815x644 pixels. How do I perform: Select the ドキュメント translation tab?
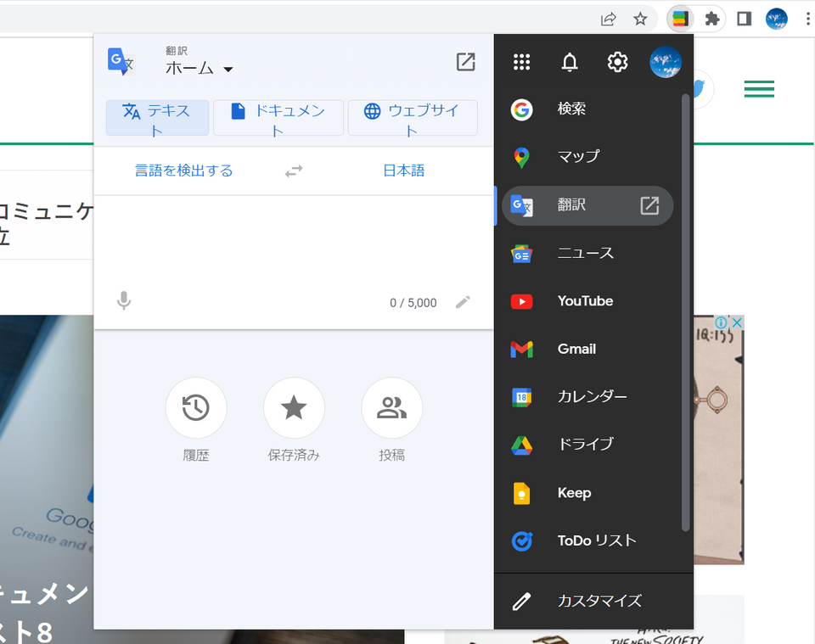[x=278, y=118]
